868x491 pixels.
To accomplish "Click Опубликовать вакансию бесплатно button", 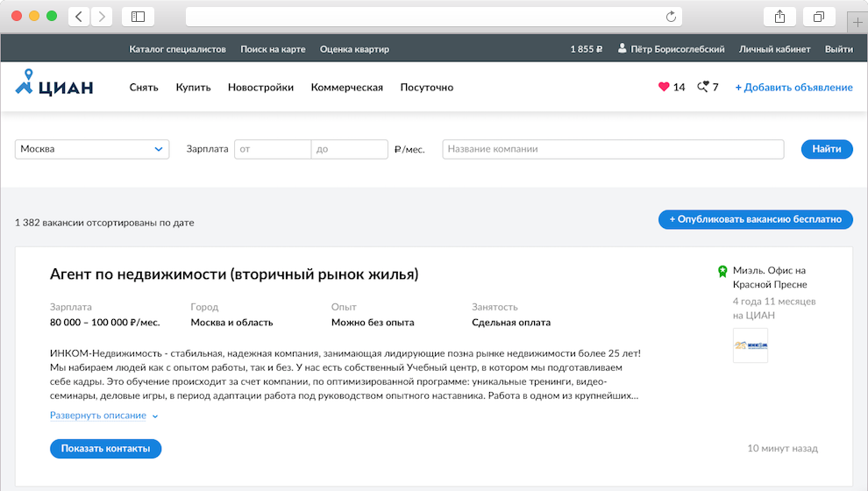I will (755, 219).
